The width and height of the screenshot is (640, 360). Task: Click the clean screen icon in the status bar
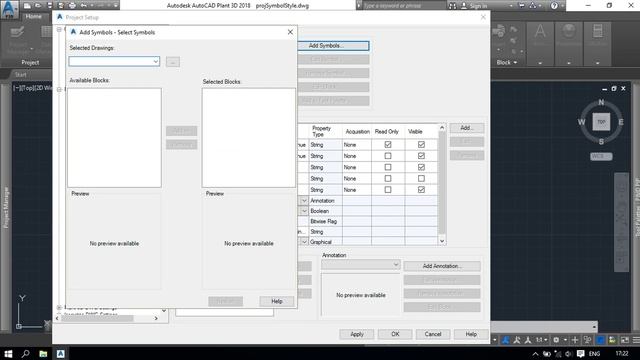624,340
